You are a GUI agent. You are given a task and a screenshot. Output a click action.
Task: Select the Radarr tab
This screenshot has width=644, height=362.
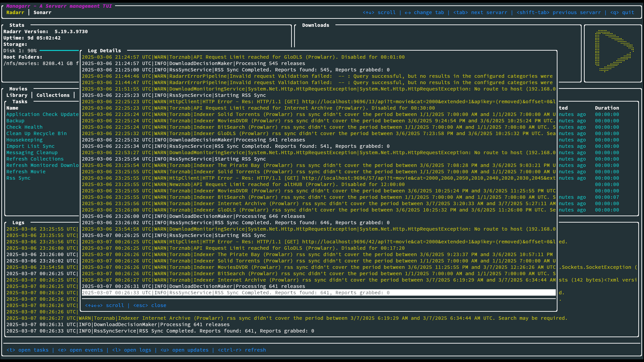pos(15,12)
